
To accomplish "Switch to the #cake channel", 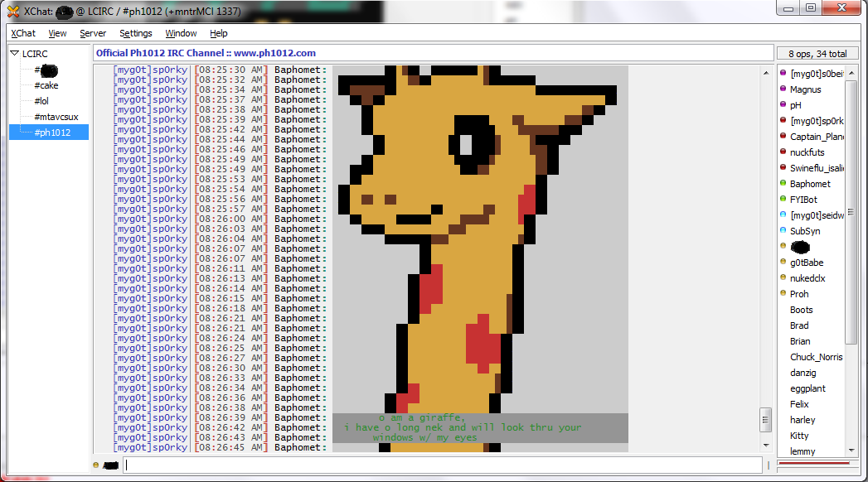I will pos(46,85).
